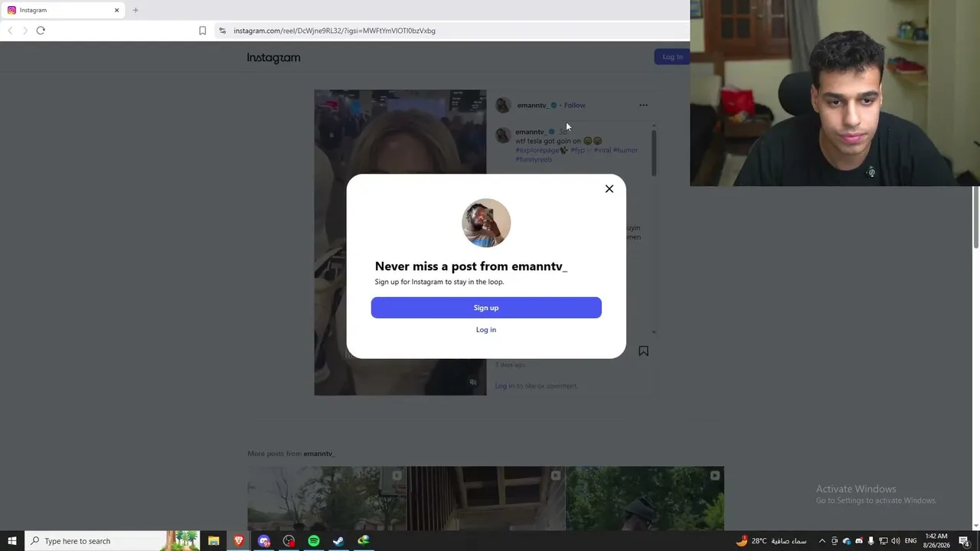Open Brave browser from the taskbar
Image resolution: width=980 pixels, height=551 pixels.
pyautogui.click(x=239, y=541)
